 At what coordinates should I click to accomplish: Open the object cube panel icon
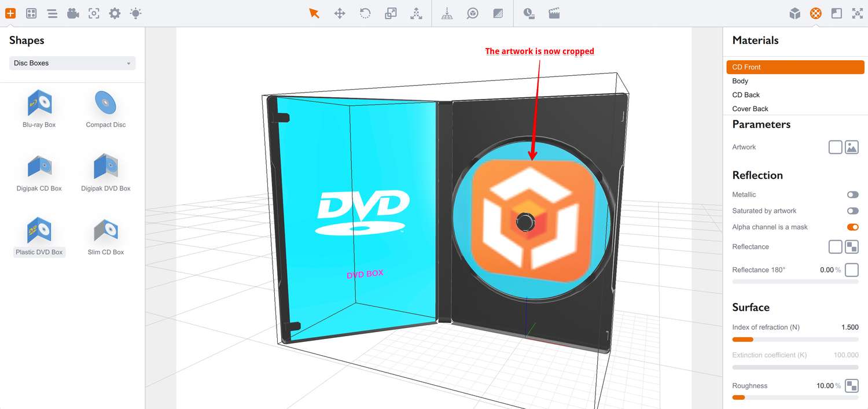tap(795, 13)
